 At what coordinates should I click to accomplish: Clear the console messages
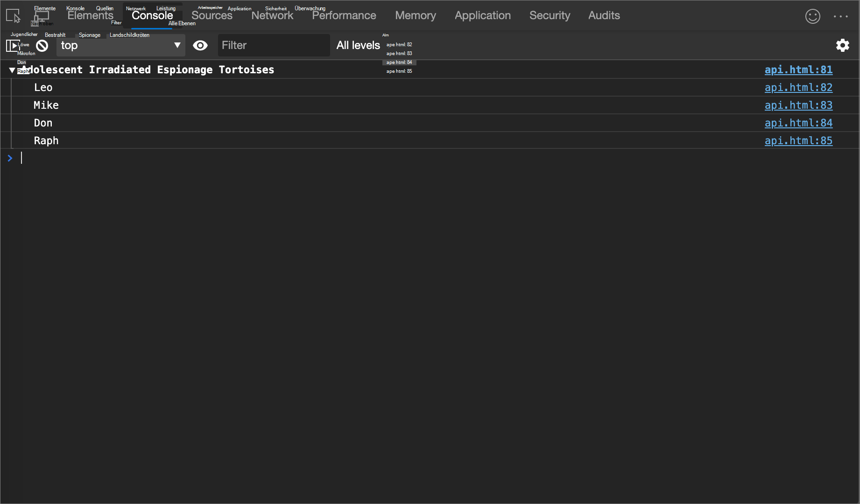pos(42,45)
